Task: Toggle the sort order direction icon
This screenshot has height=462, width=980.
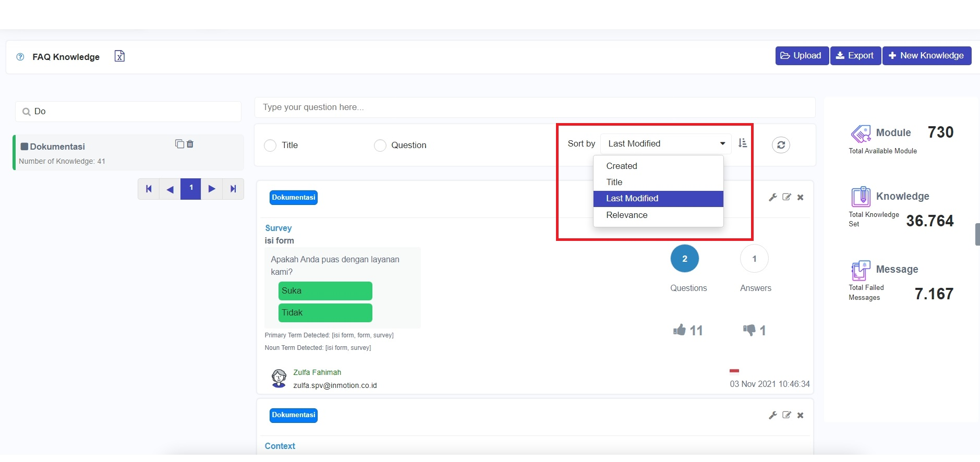Action: 743,143
